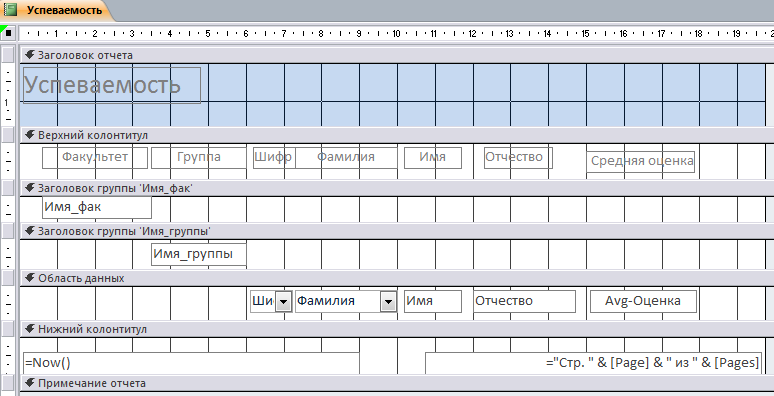Select the =Now() date text box

[191, 363]
